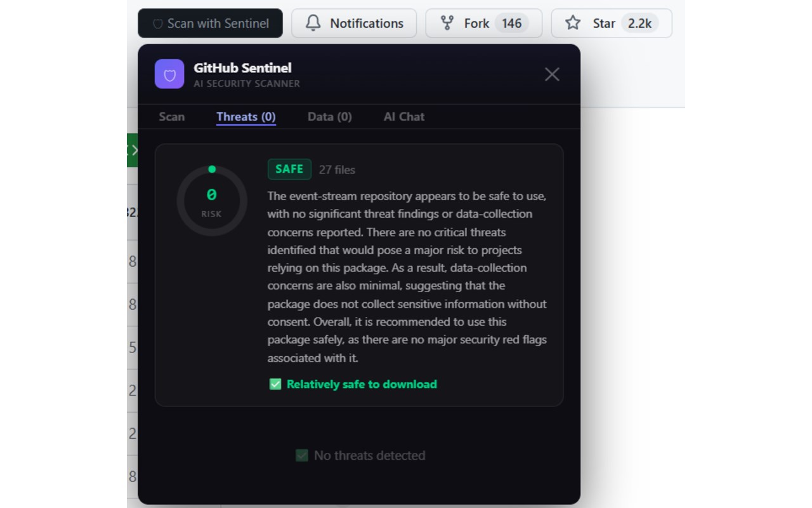
Task: Switch to the Scan tab
Action: (171, 117)
